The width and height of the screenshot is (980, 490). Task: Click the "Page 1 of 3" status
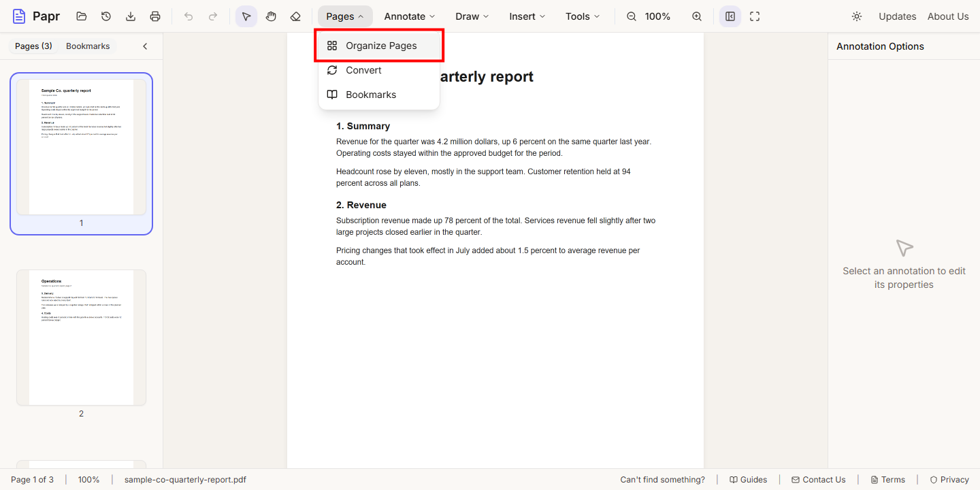point(32,480)
